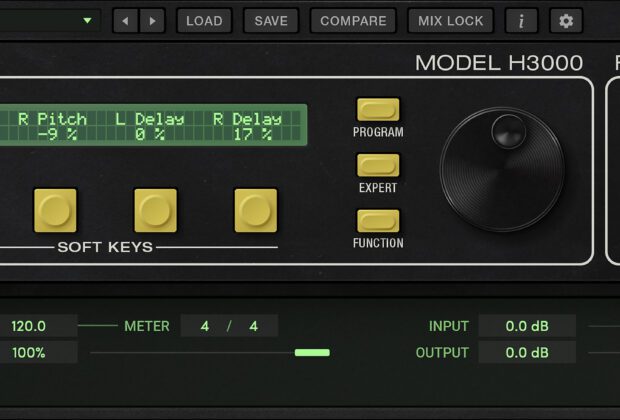Open the info 'i' button
Image resolution: width=620 pixels, height=420 pixels.
point(521,21)
